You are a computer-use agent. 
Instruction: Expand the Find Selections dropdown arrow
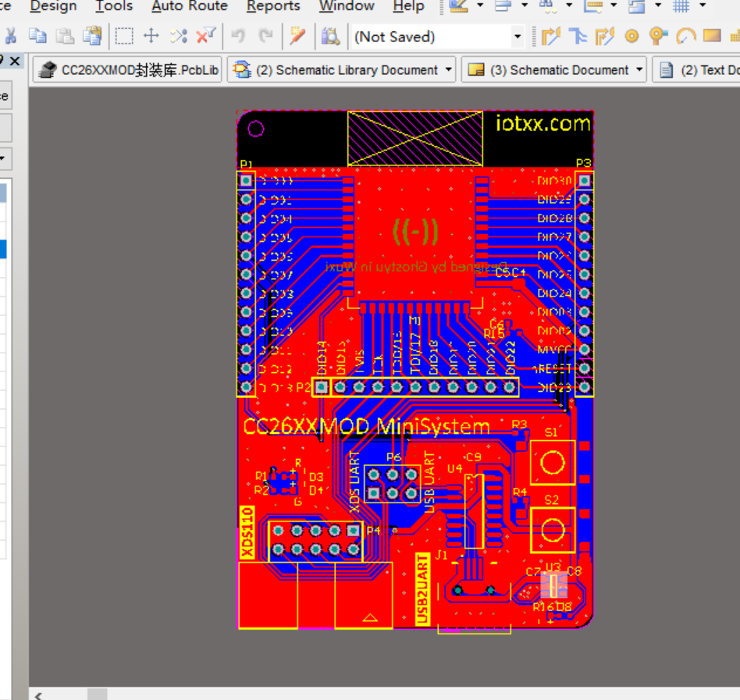pyautogui.click(x=569, y=5)
